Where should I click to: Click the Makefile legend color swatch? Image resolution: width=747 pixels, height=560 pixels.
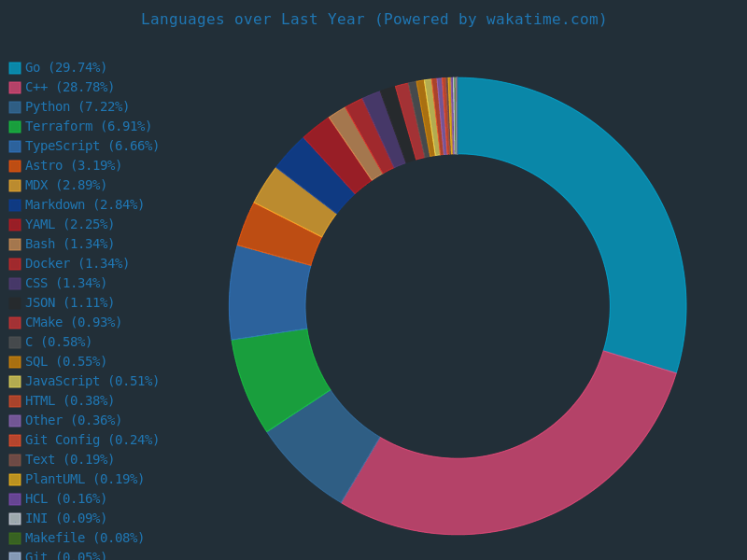[15, 539]
